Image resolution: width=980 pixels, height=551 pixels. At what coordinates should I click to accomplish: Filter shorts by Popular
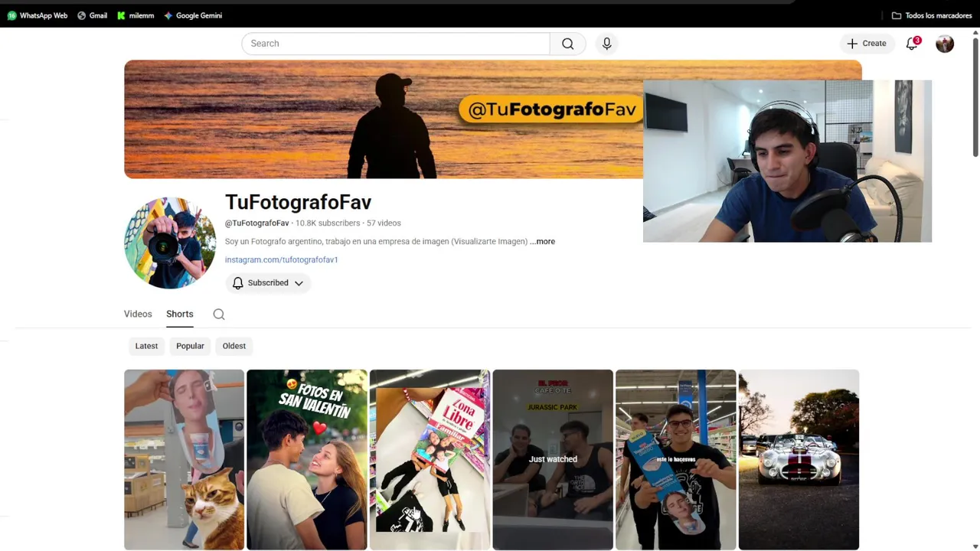click(190, 346)
